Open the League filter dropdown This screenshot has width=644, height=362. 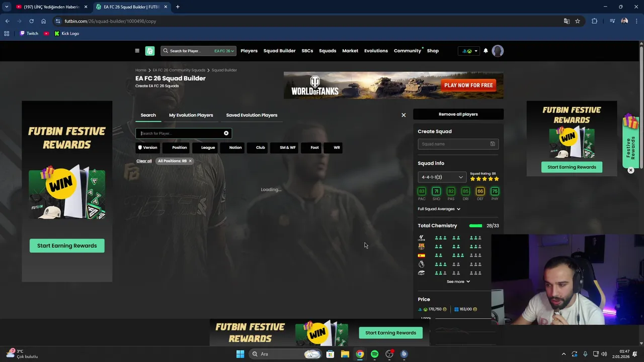205,148
